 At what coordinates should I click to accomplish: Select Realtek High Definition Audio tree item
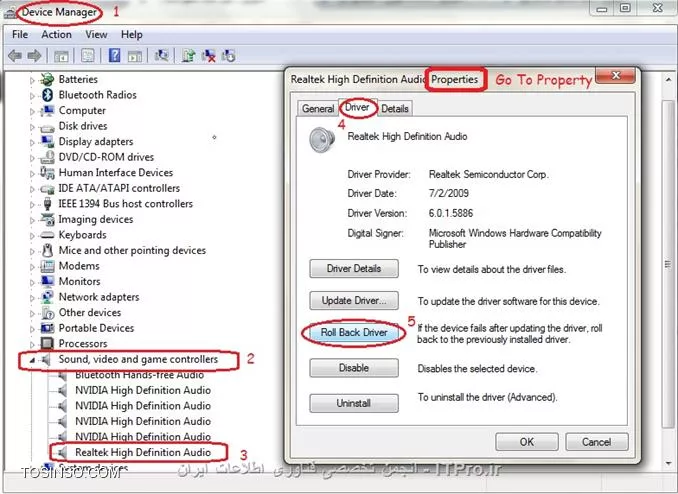(x=143, y=452)
